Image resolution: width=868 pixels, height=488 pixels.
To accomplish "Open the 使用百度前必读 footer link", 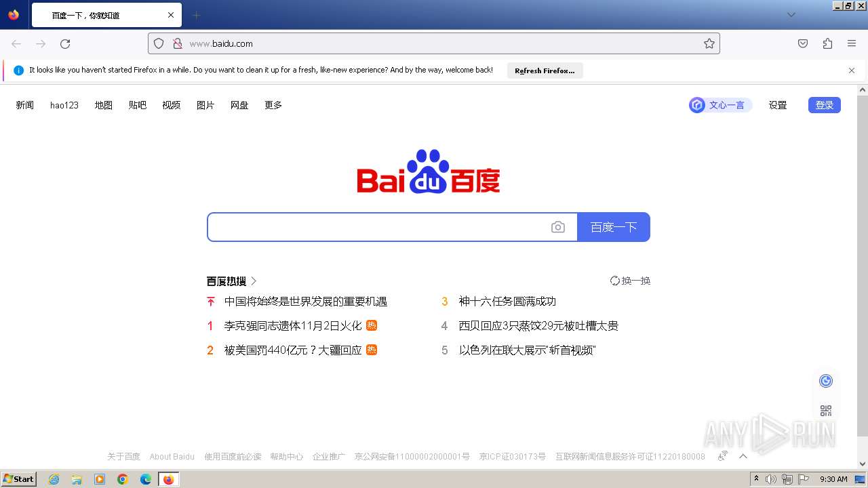I will (233, 457).
